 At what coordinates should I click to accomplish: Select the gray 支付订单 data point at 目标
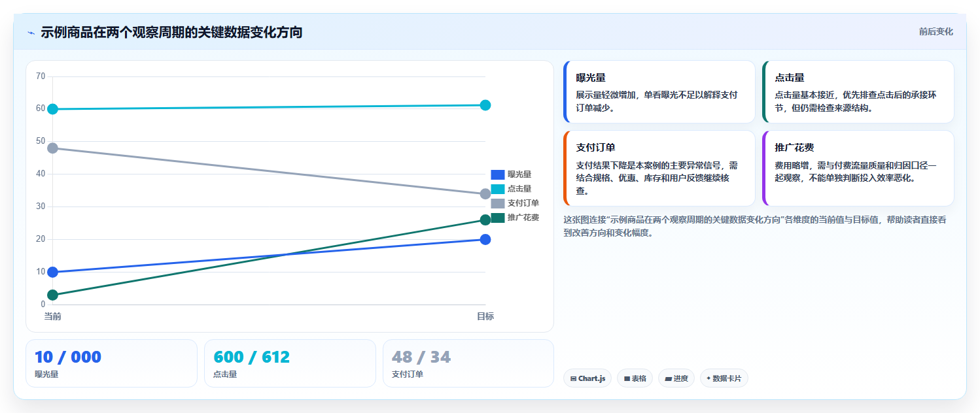[x=485, y=193]
